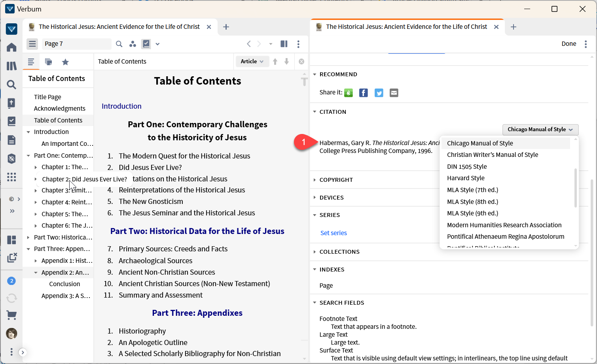
Task: Open the Article search scope dropdown
Action: tap(252, 61)
